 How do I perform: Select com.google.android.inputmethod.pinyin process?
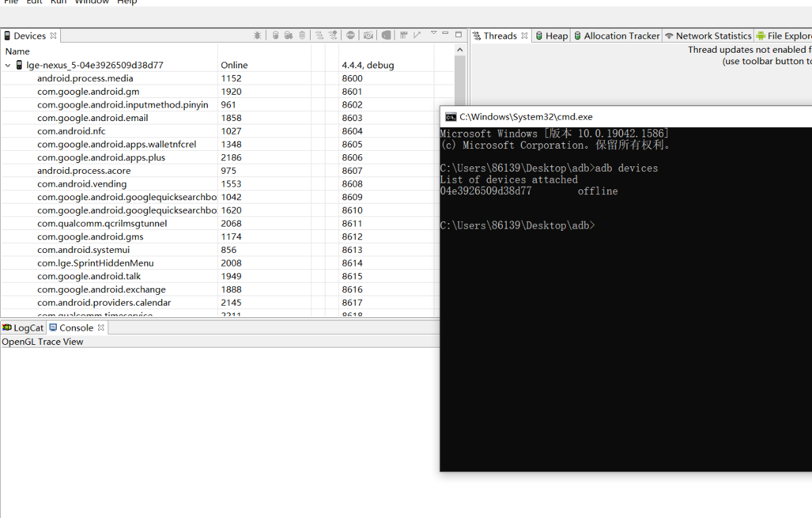(122, 105)
